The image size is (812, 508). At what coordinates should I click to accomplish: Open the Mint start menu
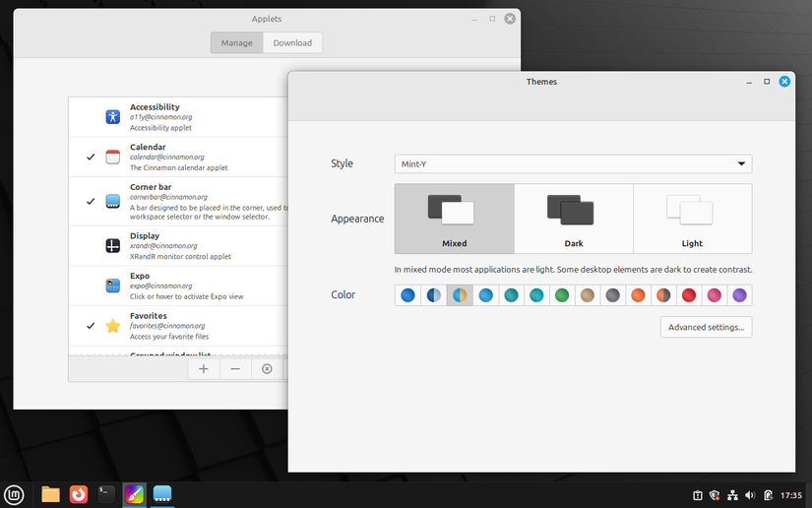(15, 494)
